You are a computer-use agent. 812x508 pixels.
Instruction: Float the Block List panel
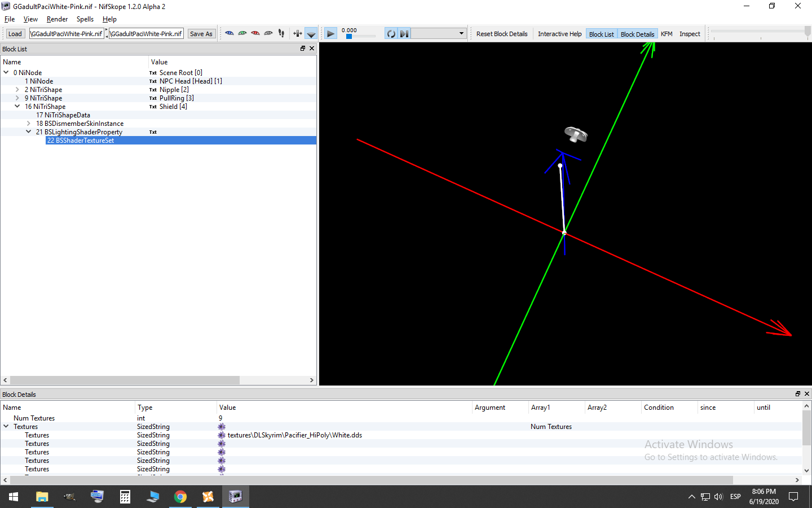click(303, 49)
